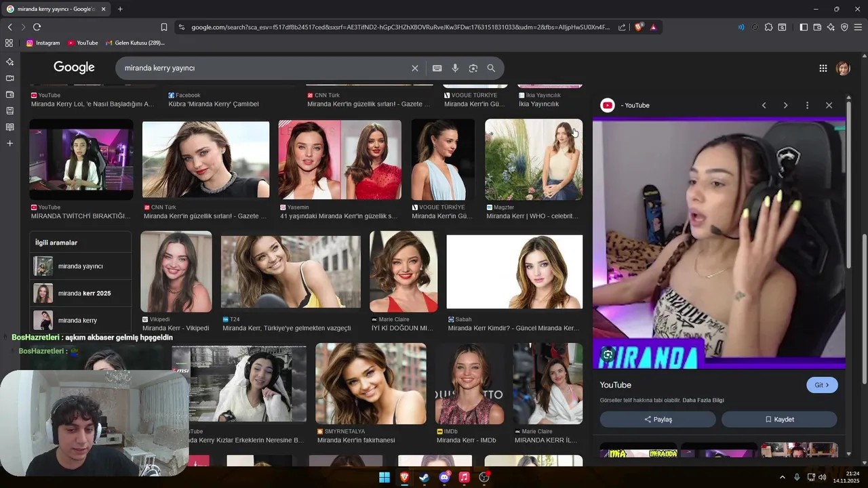Click the Git button to visit YouTube
The height and width of the screenshot is (488, 868).
click(822, 385)
